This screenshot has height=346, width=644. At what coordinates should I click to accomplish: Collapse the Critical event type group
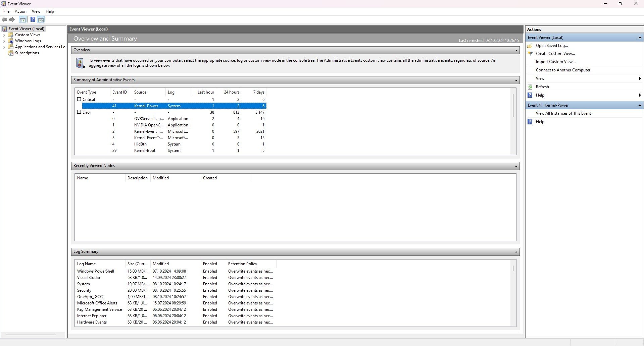(x=79, y=99)
